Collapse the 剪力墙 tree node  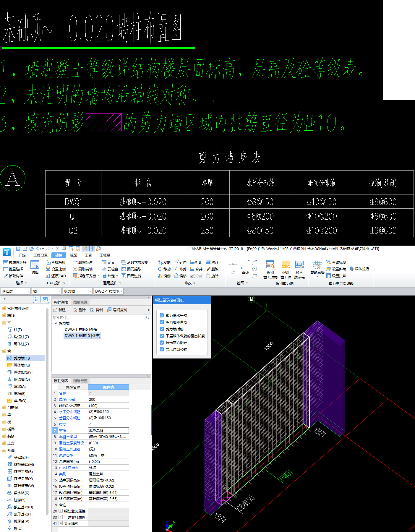(x=56, y=323)
